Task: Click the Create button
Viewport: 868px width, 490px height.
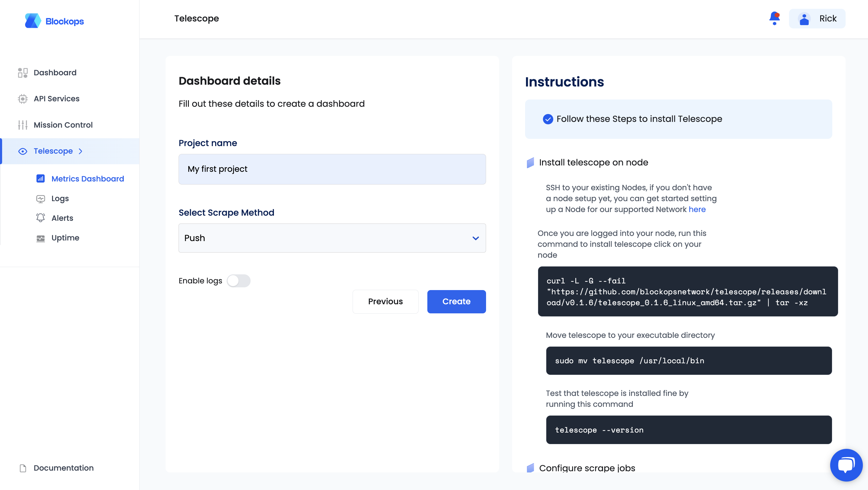Action: 456,302
